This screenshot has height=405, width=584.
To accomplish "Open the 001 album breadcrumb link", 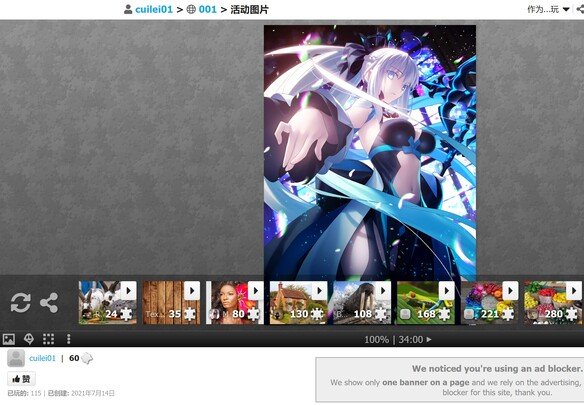I will (x=207, y=9).
